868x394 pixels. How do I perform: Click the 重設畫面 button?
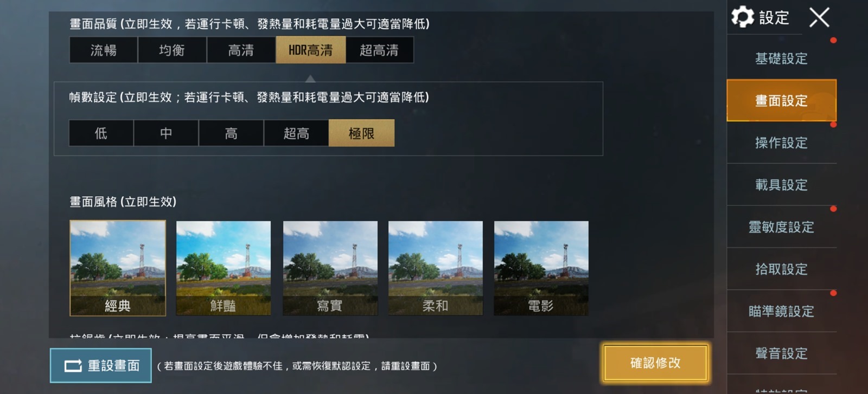coord(101,366)
